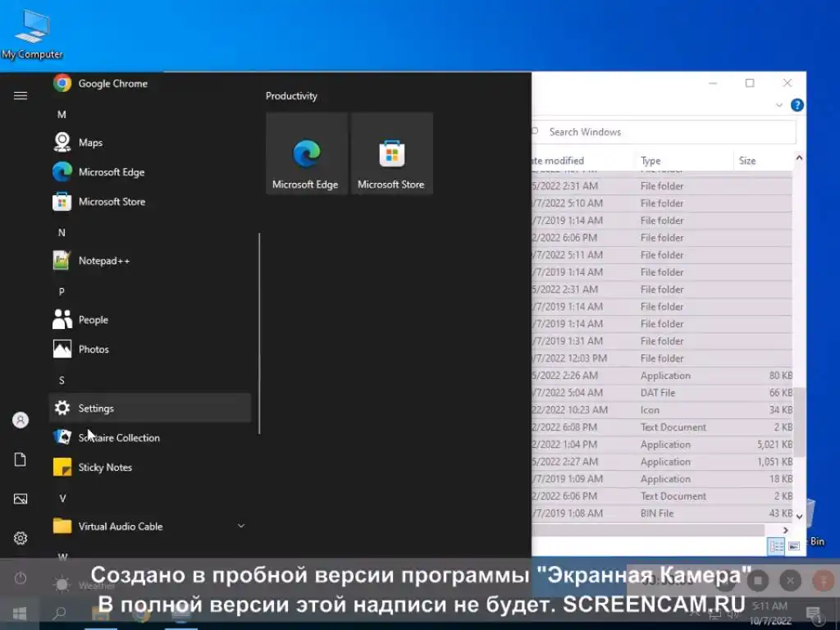This screenshot has width=840, height=630.
Task: Open Microsoft Store in the app list
Action: pyautogui.click(x=149, y=202)
